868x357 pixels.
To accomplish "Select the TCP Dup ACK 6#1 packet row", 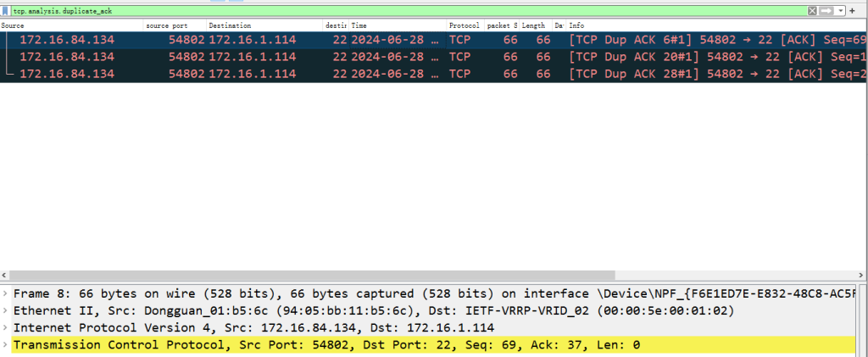I will 424,40.
